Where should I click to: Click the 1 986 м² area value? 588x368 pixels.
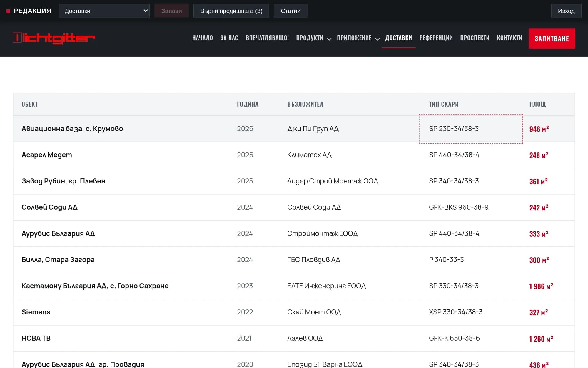pyautogui.click(x=541, y=286)
